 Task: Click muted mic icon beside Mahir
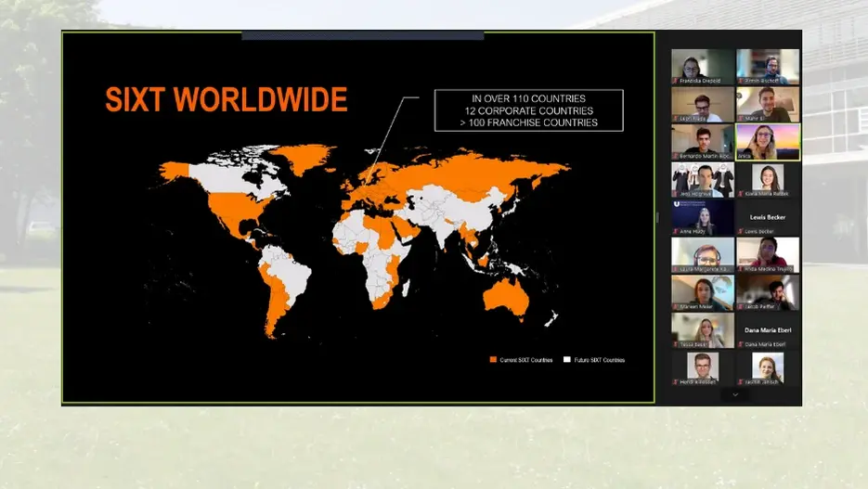[740, 119]
